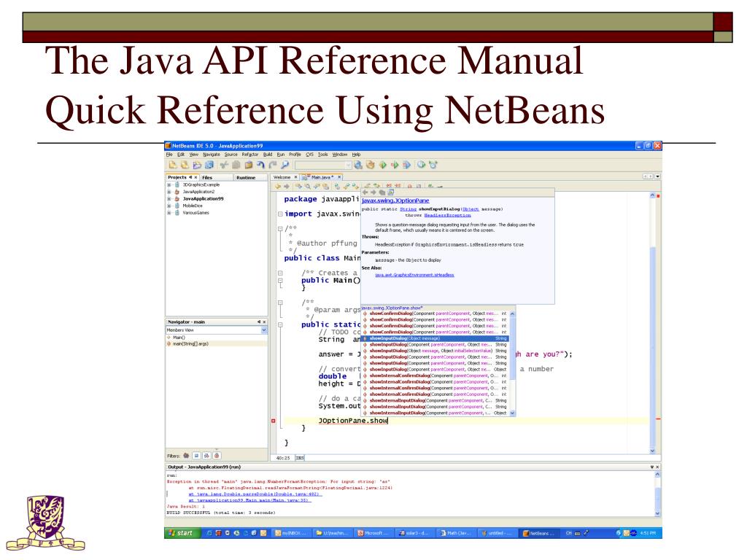The image size is (747, 560).
Task: Click the Javadoc popup back arrow
Action: [365, 192]
